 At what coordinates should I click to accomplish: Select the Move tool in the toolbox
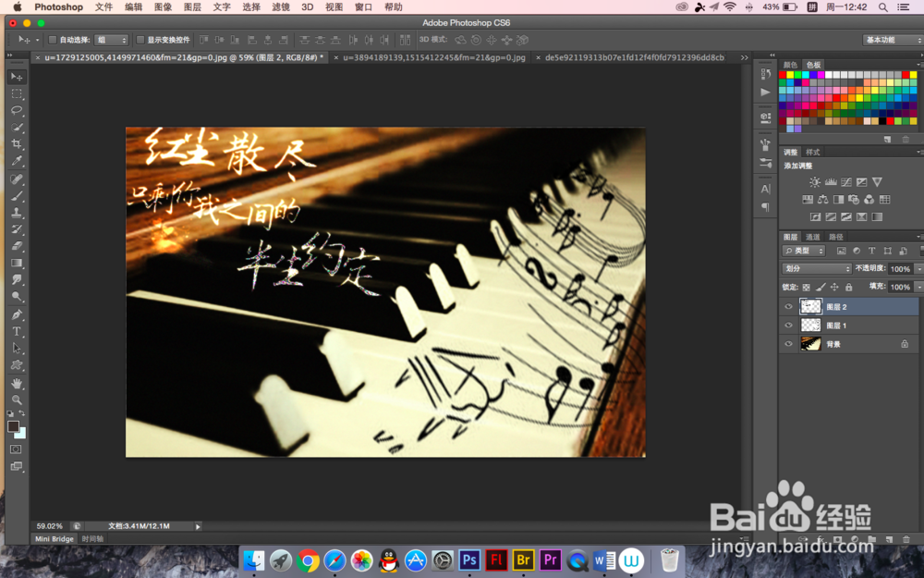pos(17,77)
